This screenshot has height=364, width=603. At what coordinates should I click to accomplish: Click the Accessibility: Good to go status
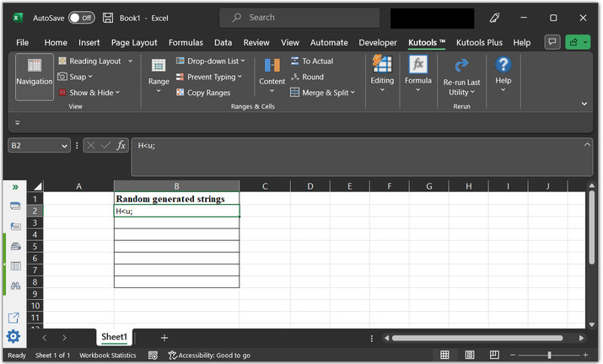pos(209,356)
